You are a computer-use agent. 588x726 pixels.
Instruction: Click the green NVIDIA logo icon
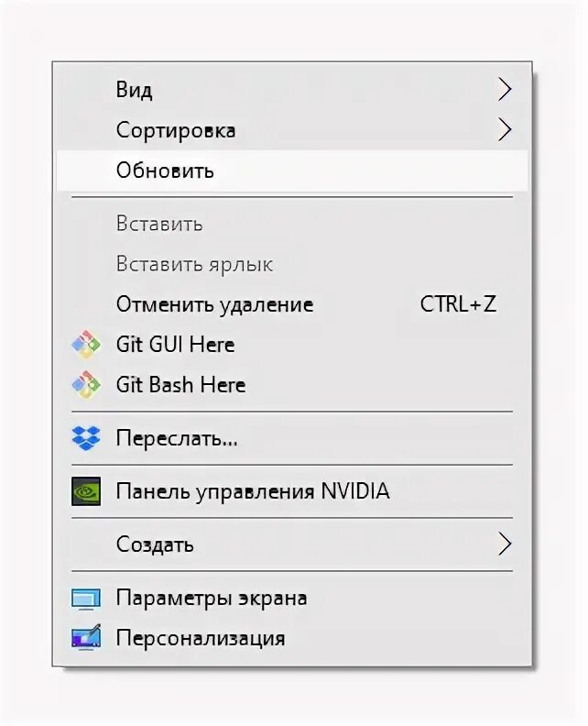click(86, 491)
